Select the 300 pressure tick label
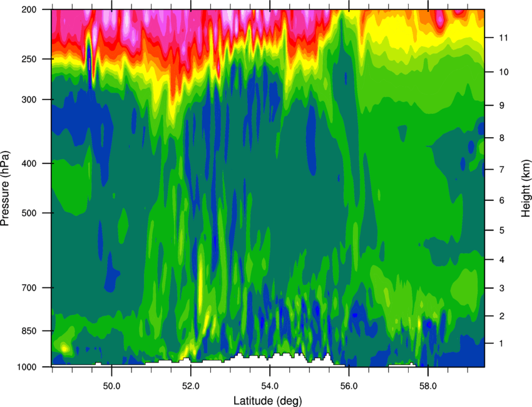 pos(29,100)
